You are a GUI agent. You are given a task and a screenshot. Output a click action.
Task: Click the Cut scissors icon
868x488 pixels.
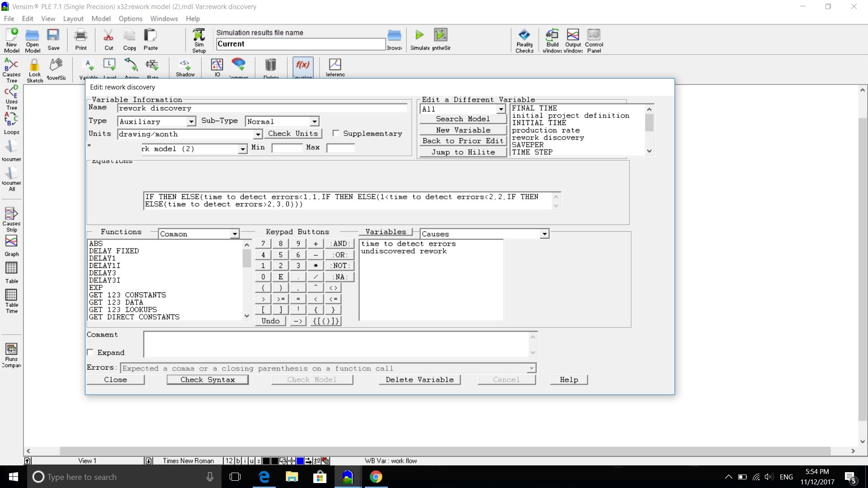click(x=108, y=40)
